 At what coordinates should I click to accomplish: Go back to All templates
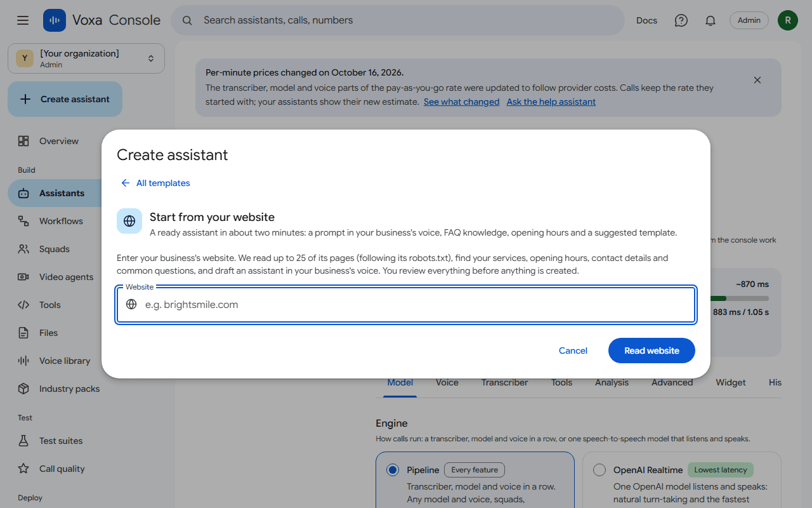(x=155, y=183)
